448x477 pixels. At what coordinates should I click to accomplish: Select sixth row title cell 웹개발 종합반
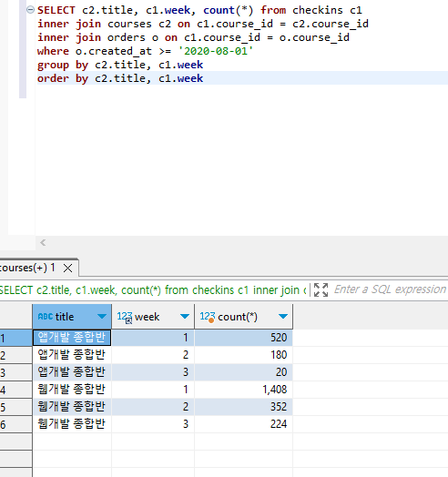72,424
